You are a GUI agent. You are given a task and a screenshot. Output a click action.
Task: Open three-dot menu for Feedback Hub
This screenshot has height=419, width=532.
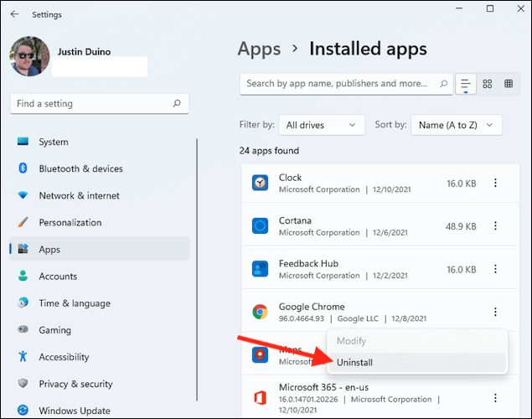pyautogui.click(x=495, y=269)
